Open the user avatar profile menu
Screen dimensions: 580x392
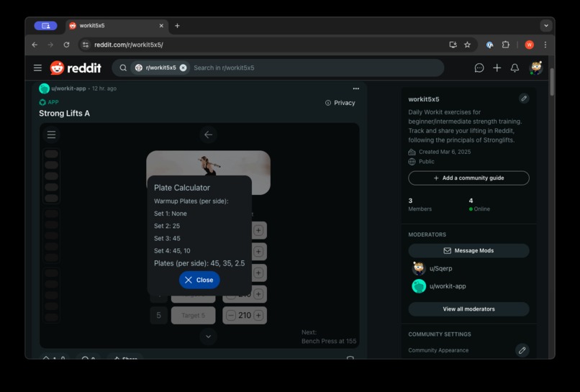(536, 68)
